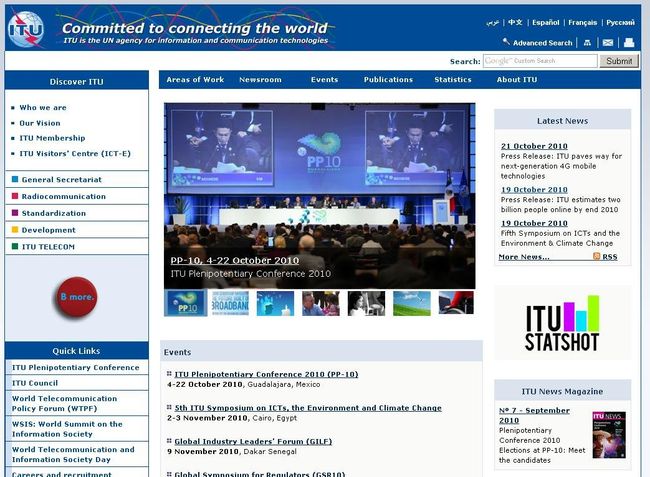Viewport: 650px width, 477px height.
Task: Click the ITU TELECOM green square icon
Action: point(15,246)
